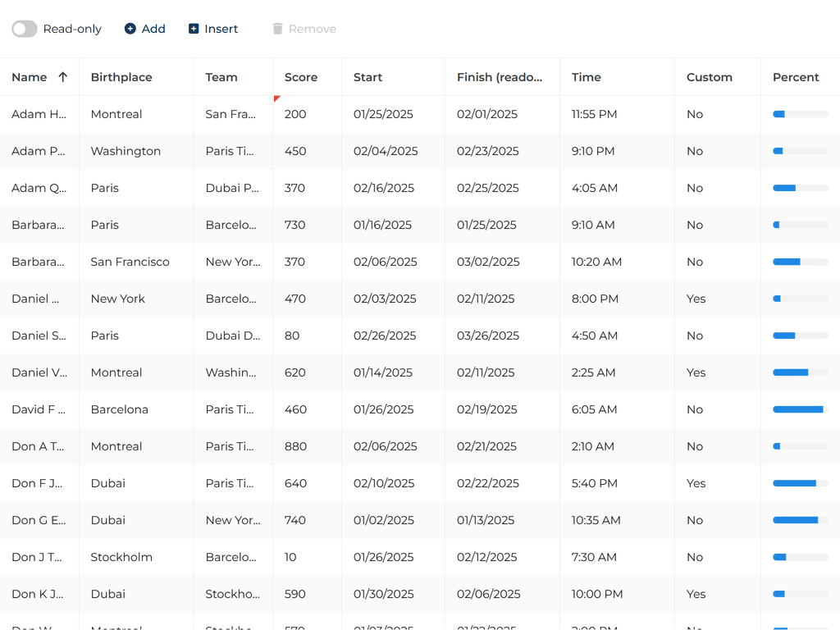Sort by the Score column header
Image resolution: width=840 pixels, height=630 pixels.
pos(301,77)
